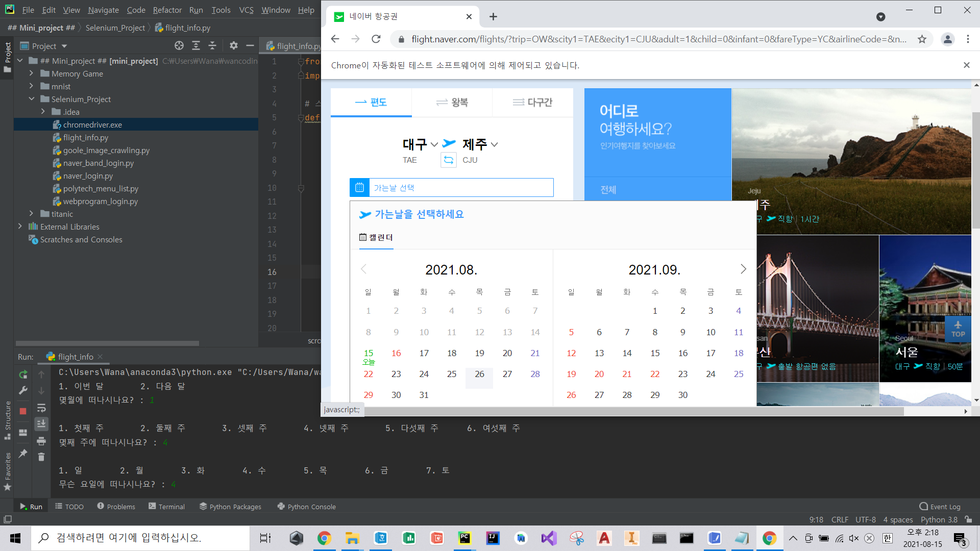The height and width of the screenshot is (551, 980).
Task: Print the Run console output
Action: coord(41,441)
